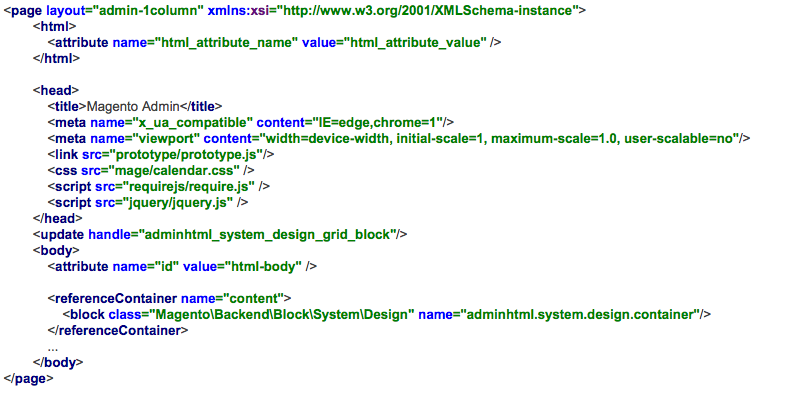This screenshot has width=786, height=398.
Task: Click the "width=device-width..." content string
Action: (x=499, y=139)
